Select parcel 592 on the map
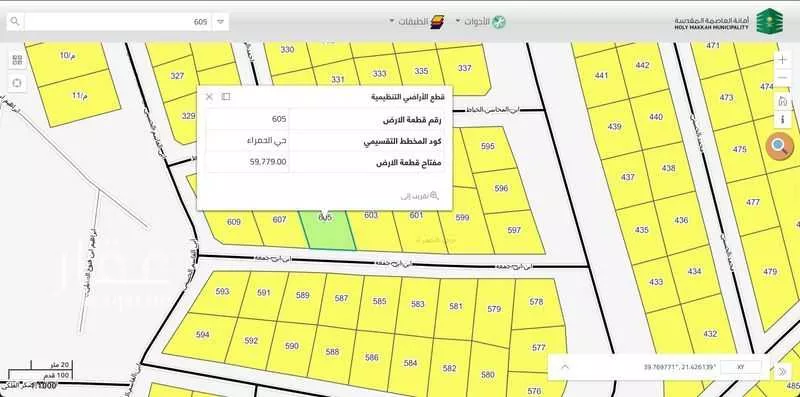This screenshot has height=397, width=800. [x=251, y=341]
